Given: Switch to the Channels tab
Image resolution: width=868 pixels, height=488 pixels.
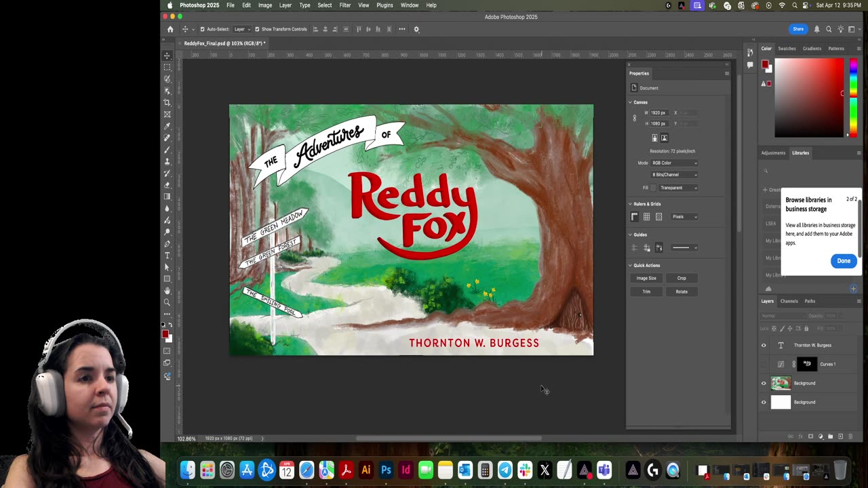Looking at the screenshot, I should point(789,301).
